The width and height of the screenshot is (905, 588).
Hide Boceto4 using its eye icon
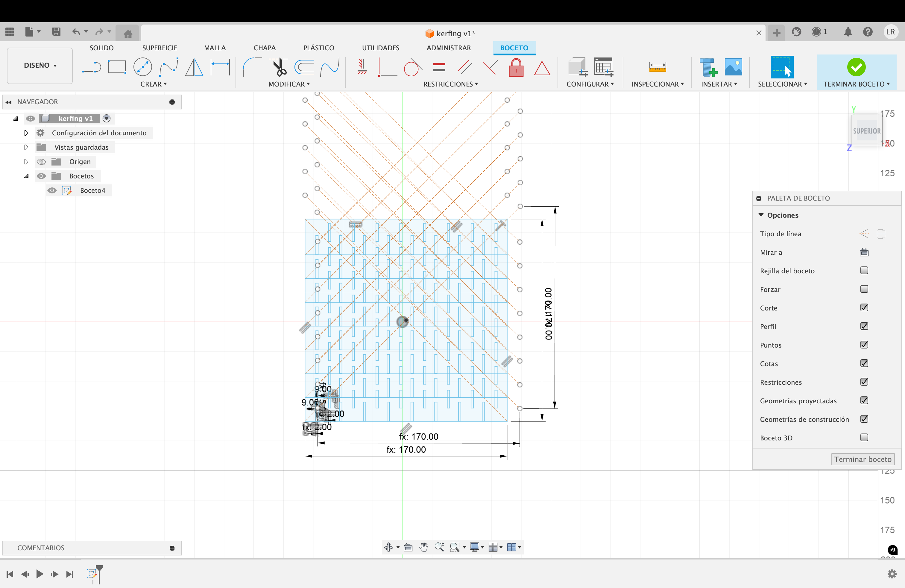tap(52, 190)
